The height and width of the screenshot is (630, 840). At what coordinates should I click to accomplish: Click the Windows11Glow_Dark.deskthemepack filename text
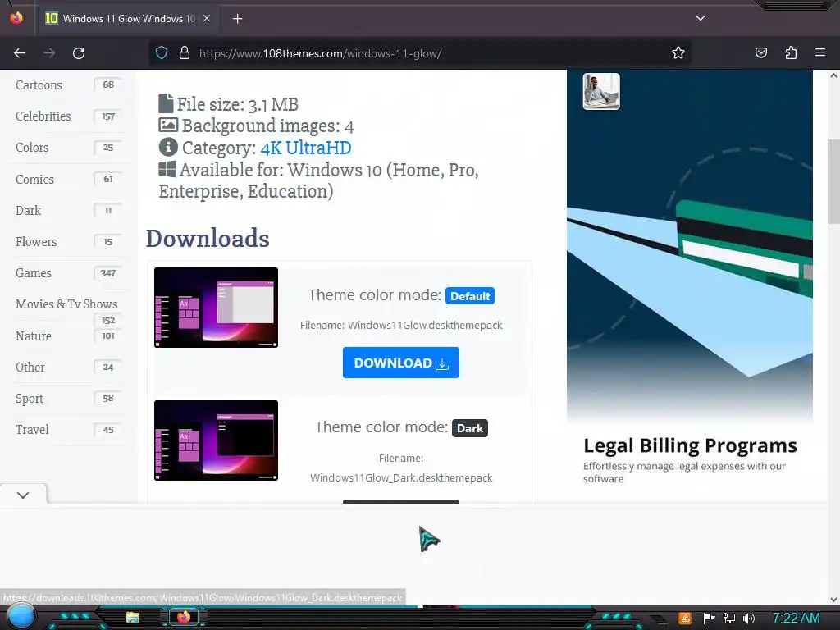400,478
